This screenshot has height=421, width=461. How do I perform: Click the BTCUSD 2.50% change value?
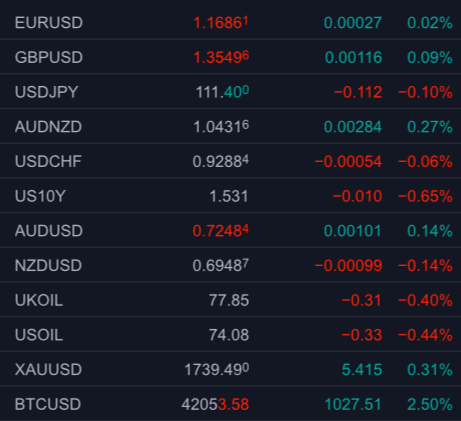[x=430, y=404]
